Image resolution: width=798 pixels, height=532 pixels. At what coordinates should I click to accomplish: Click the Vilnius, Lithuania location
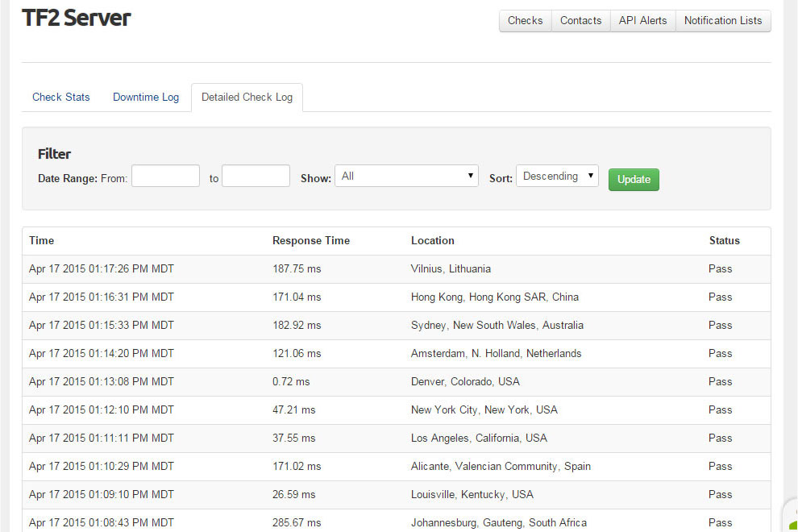(451, 268)
